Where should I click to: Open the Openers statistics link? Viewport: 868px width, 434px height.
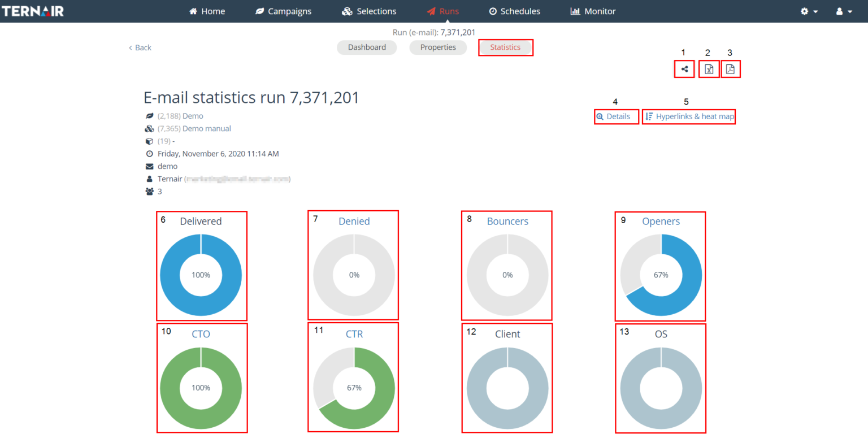point(661,221)
